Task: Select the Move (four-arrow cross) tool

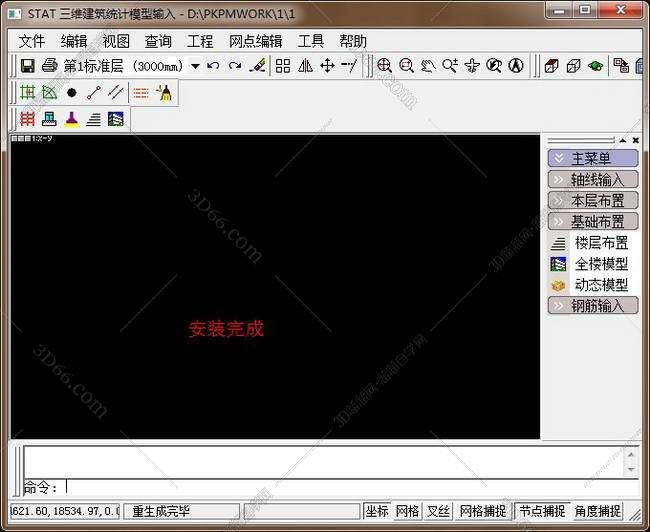Action: pos(327,66)
